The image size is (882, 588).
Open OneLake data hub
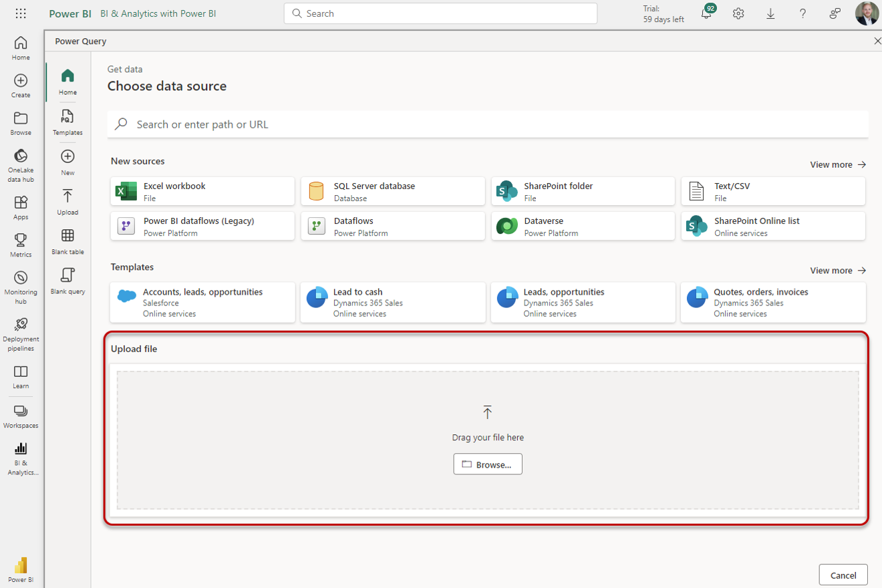(x=21, y=165)
